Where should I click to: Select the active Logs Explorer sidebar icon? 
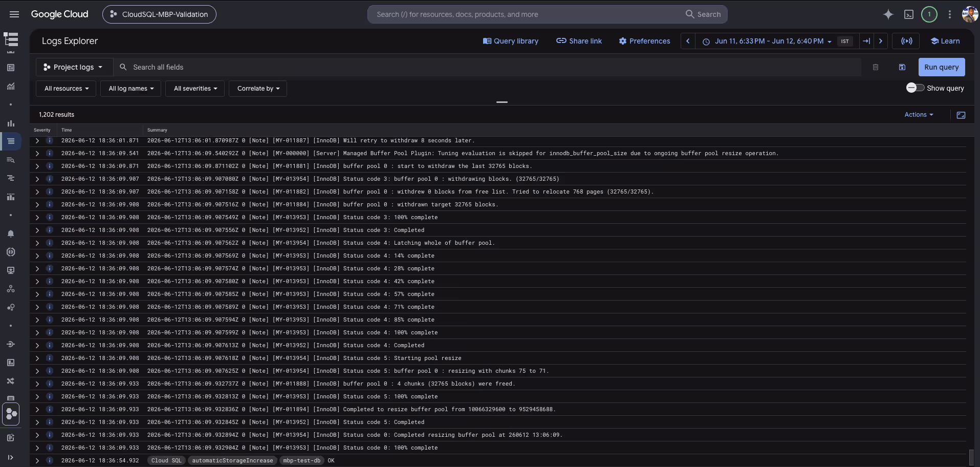tap(11, 141)
